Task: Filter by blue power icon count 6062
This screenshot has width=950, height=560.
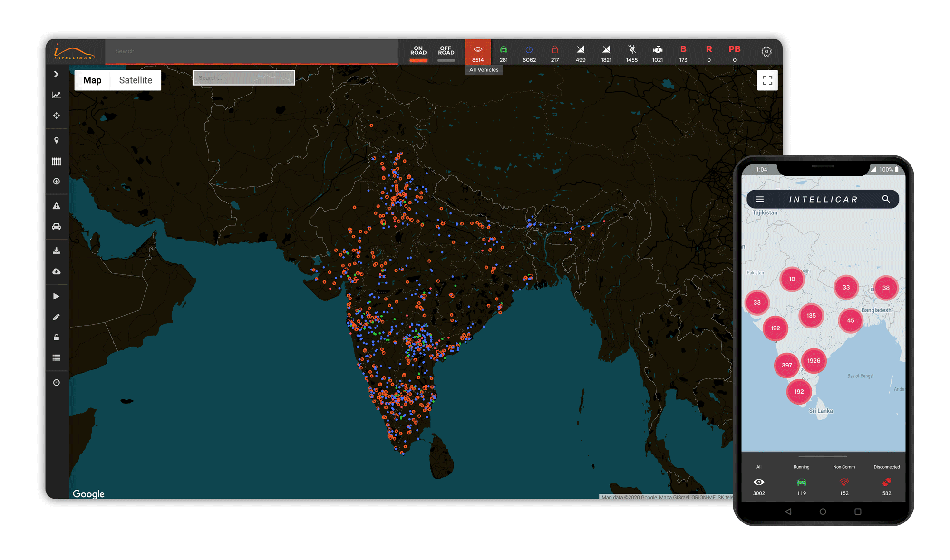Action: (529, 53)
